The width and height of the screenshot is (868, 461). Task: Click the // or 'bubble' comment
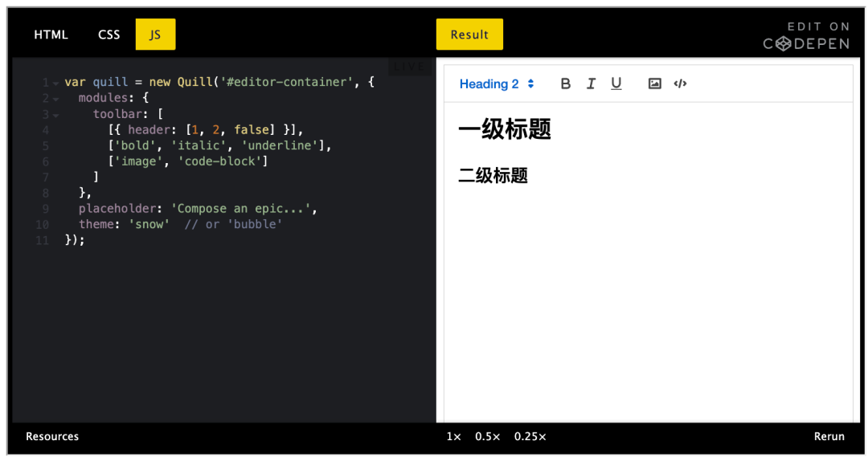click(233, 224)
